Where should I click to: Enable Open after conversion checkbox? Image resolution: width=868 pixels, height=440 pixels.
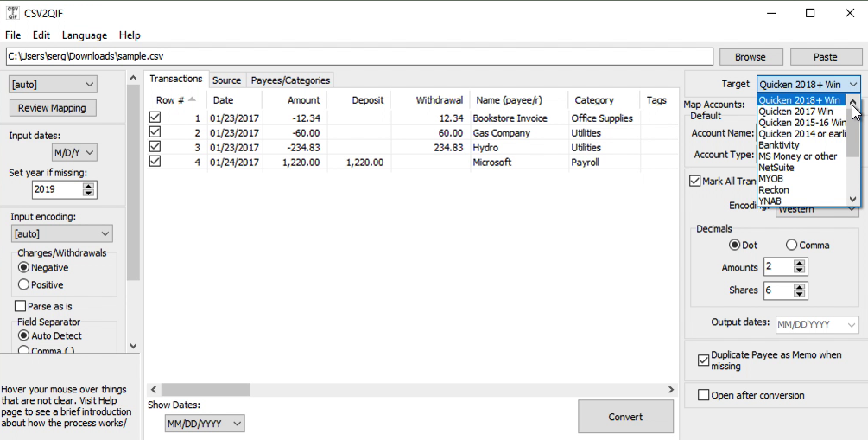tap(704, 395)
